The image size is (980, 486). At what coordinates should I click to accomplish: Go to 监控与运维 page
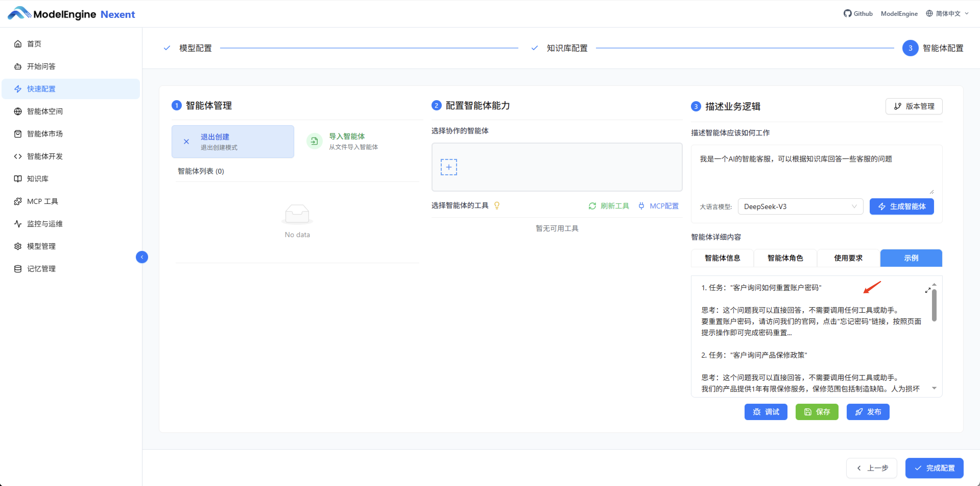(x=44, y=223)
